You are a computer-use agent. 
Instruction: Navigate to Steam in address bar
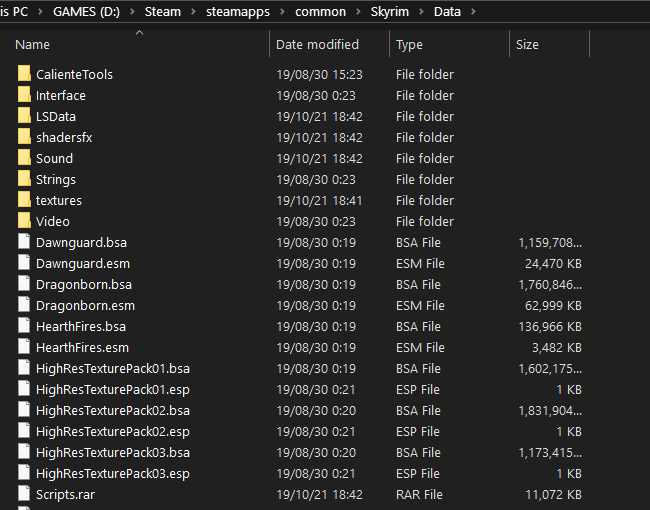pos(162,12)
